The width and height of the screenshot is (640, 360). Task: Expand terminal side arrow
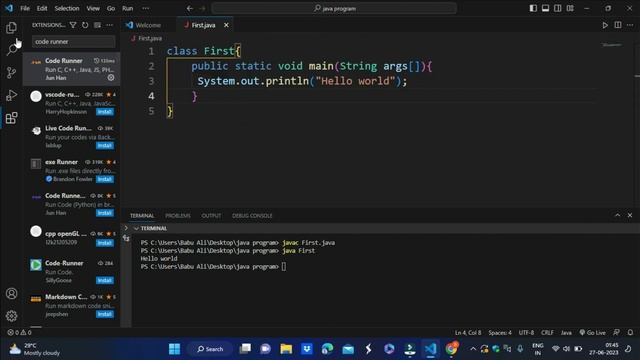(126, 228)
